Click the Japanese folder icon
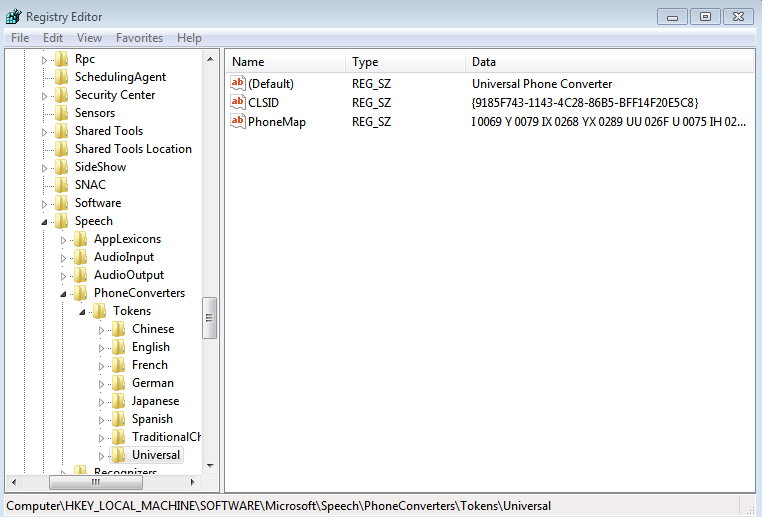Image resolution: width=762 pixels, height=517 pixels. point(119,401)
